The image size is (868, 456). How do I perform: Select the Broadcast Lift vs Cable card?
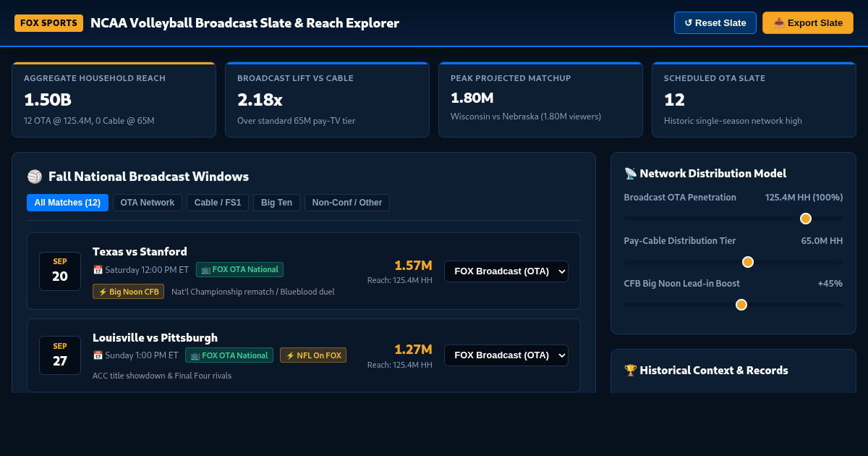pyautogui.click(x=327, y=100)
